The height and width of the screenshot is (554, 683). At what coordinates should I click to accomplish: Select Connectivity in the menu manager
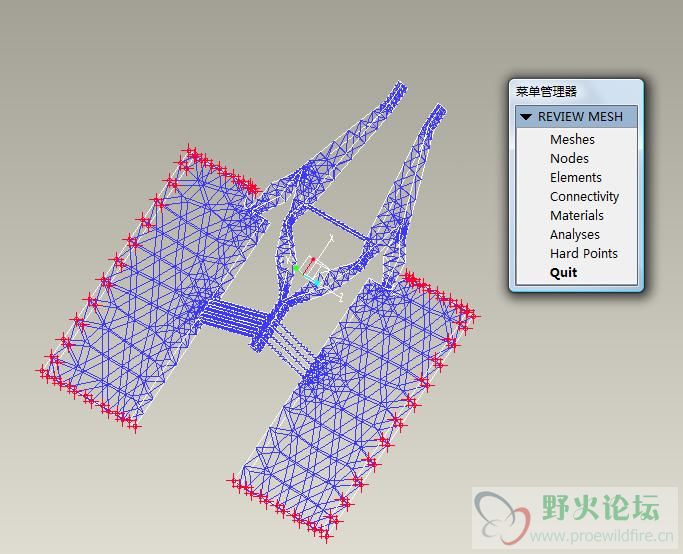coord(584,197)
